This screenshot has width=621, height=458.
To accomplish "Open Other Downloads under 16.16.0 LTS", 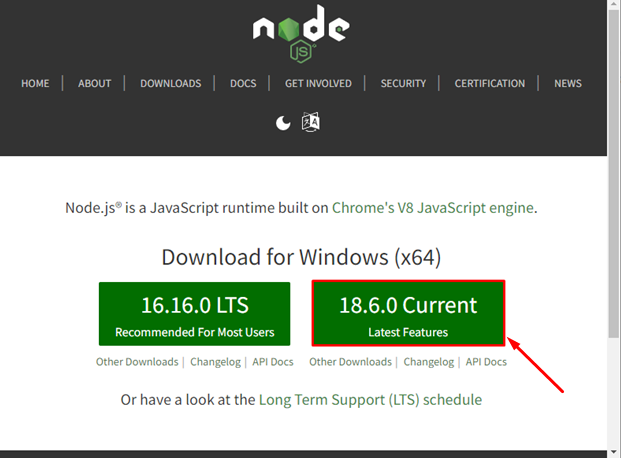I will [137, 362].
